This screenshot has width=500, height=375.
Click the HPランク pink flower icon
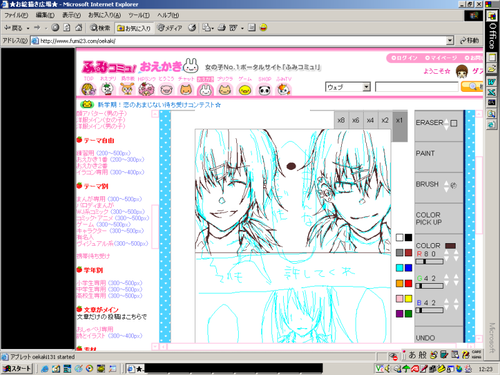tap(146, 89)
